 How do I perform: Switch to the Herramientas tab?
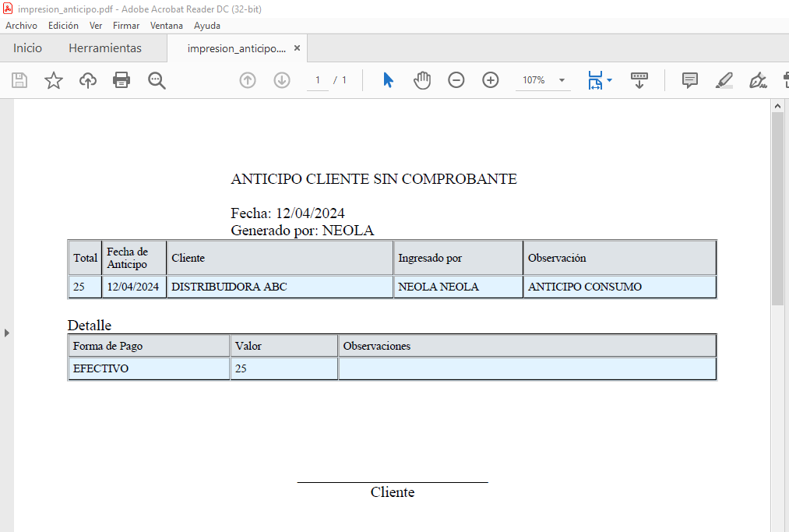point(105,48)
